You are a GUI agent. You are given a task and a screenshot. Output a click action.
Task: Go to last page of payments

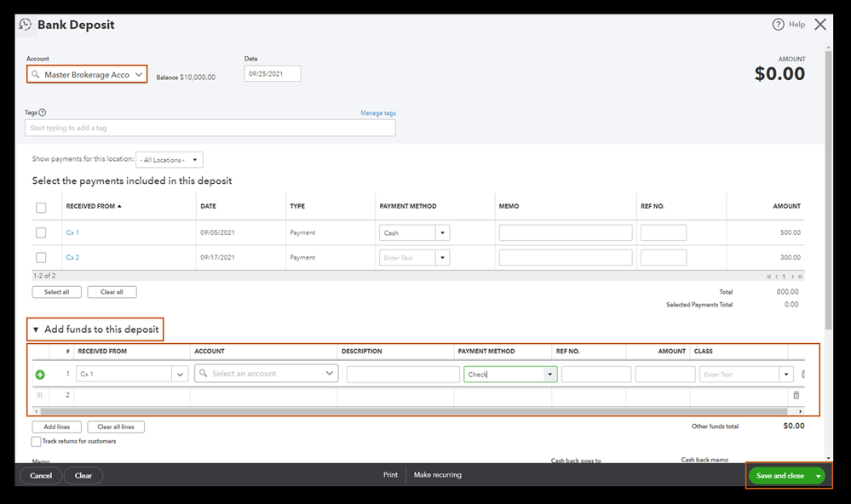click(x=800, y=277)
